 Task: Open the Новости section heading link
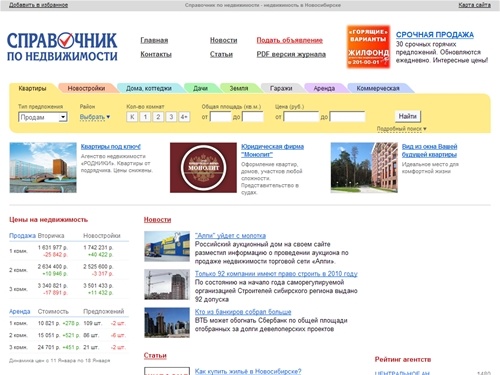click(157, 220)
